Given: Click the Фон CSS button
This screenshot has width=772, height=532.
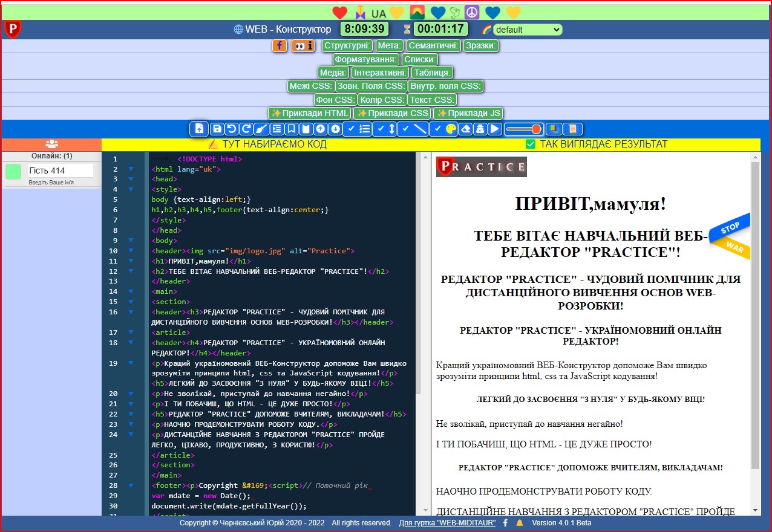Looking at the screenshot, I should coord(335,100).
